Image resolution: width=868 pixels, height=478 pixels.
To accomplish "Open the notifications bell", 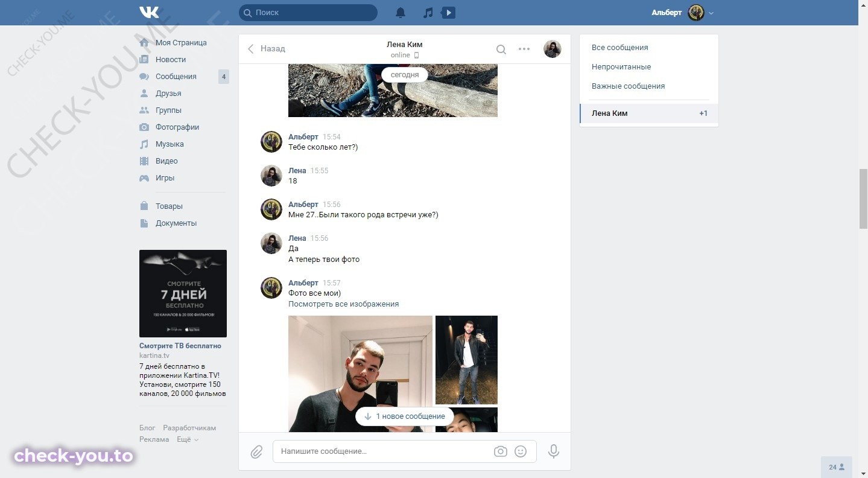I will point(401,12).
